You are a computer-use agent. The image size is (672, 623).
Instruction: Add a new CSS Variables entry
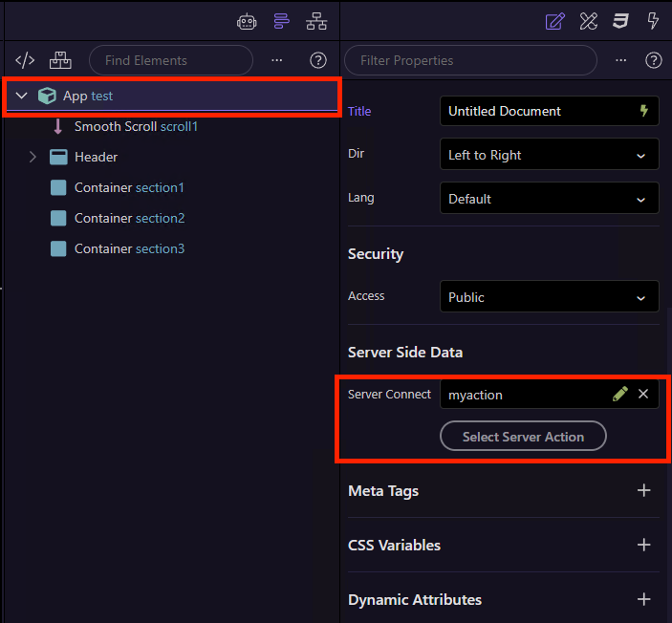coord(643,545)
